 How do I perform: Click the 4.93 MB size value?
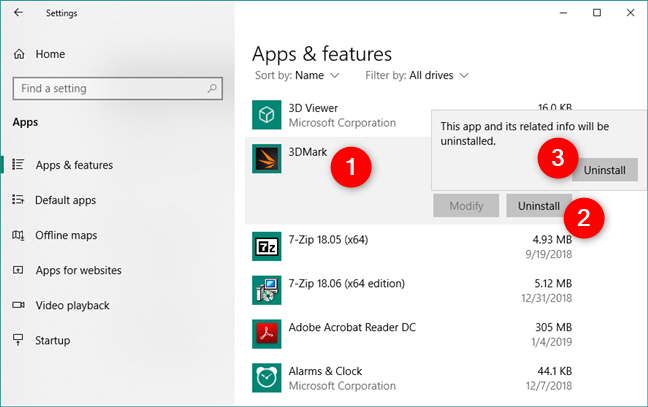click(552, 240)
